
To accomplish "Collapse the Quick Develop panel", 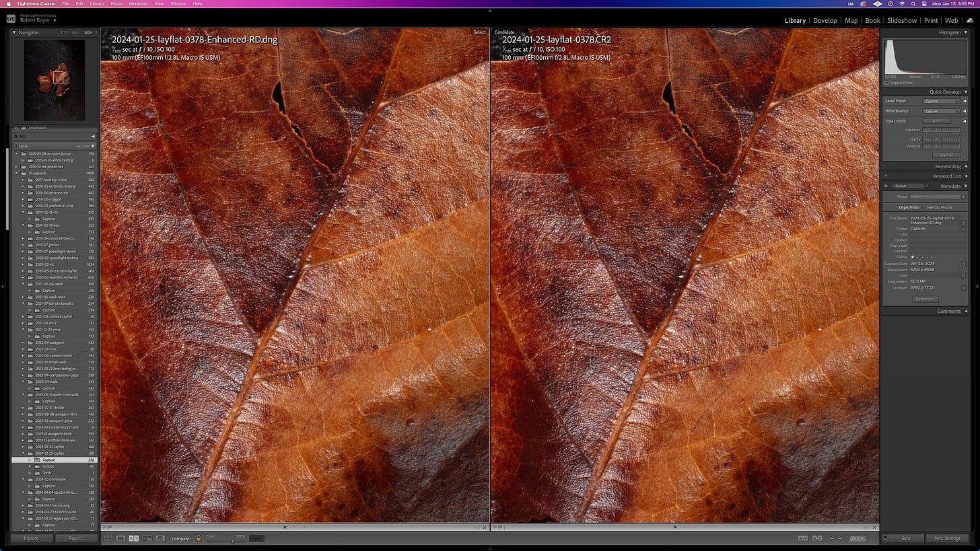I will click(967, 91).
